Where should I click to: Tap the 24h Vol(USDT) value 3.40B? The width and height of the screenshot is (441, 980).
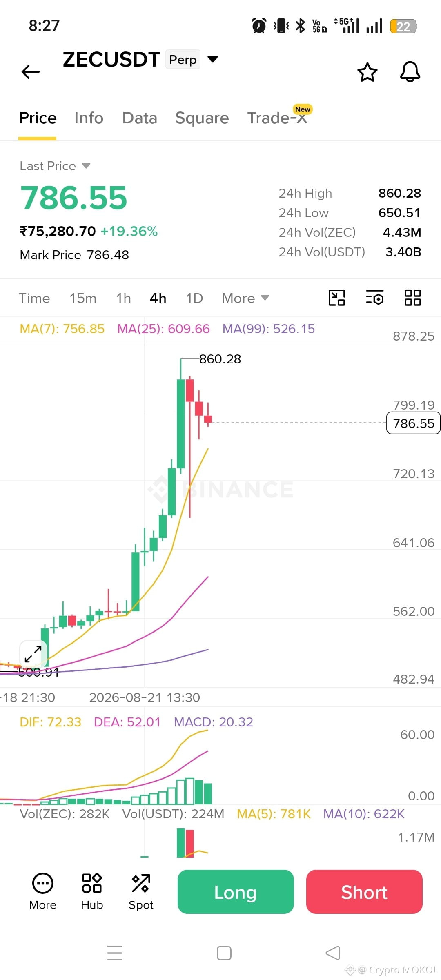tap(403, 252)
